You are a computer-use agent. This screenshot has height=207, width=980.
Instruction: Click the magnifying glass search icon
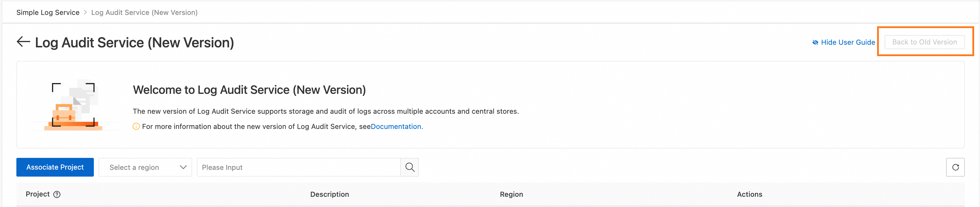(x=409, y=167)
